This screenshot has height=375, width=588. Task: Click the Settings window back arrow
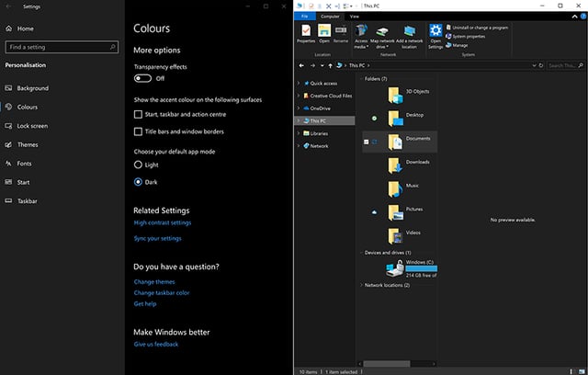[8, 6]
